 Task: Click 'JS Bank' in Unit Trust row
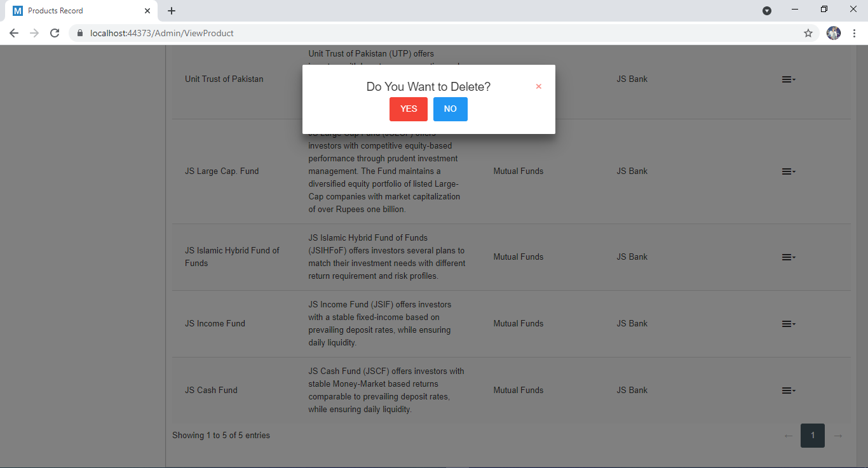632,79
